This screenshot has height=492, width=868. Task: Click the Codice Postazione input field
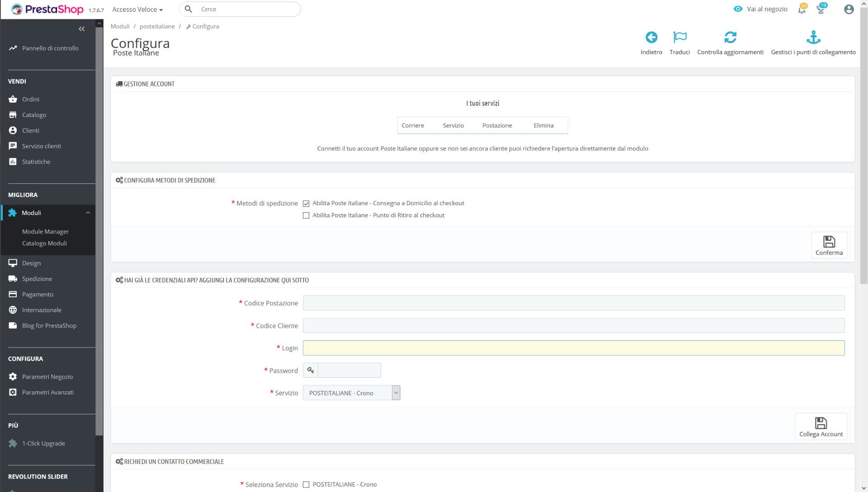point(573,303)
